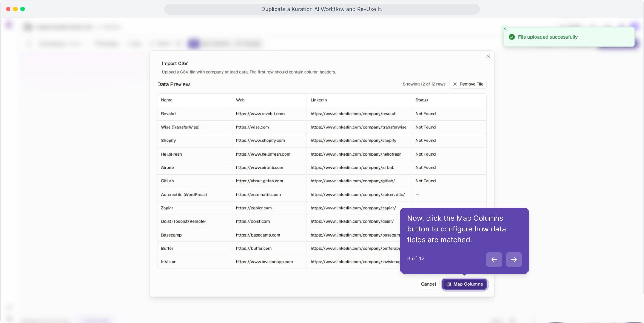Click the green macOS maximize button
Viewport: 644px width, 323px height.
click(23, 9)
